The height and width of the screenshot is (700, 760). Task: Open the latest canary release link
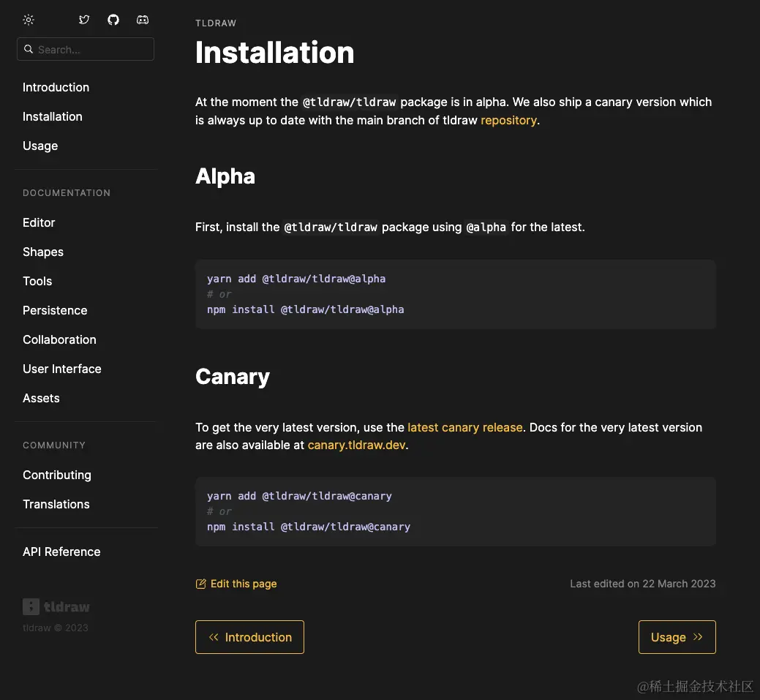(464, 427)
